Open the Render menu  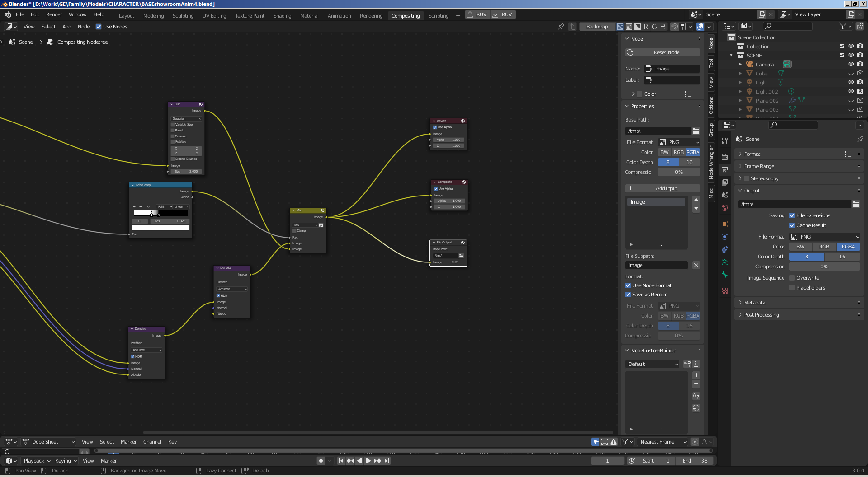(54, 14)
